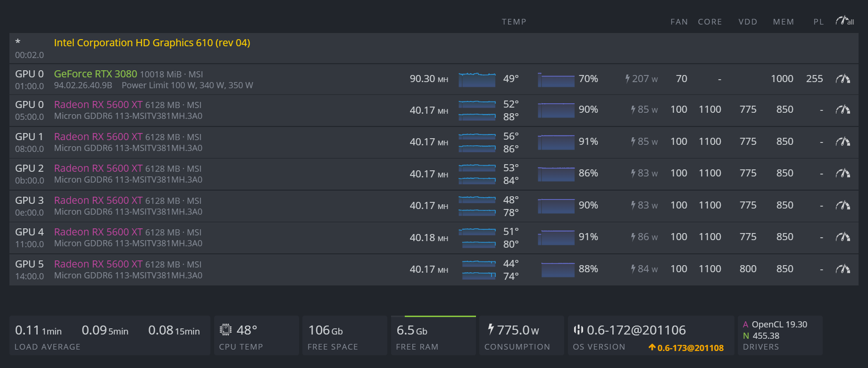This screenshot has height=368, width=868.
Task: Click Radeon RX 5600 XT name at 05:00.0
Action: (98, 105)
